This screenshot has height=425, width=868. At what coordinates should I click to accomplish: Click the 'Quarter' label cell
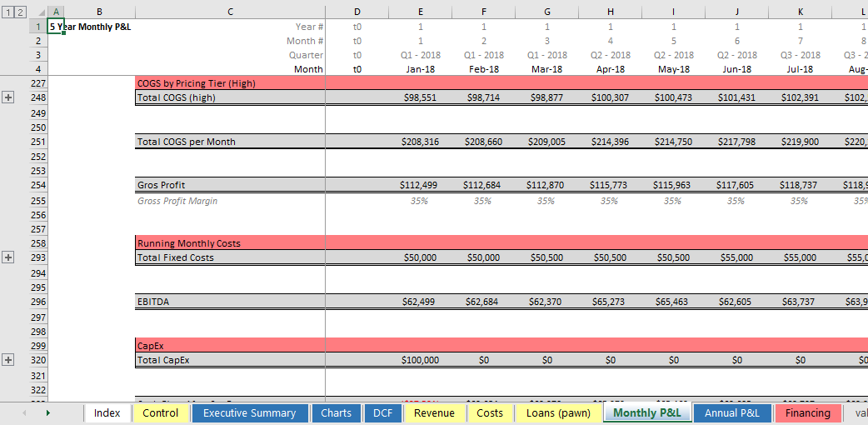tap(230, 55)
